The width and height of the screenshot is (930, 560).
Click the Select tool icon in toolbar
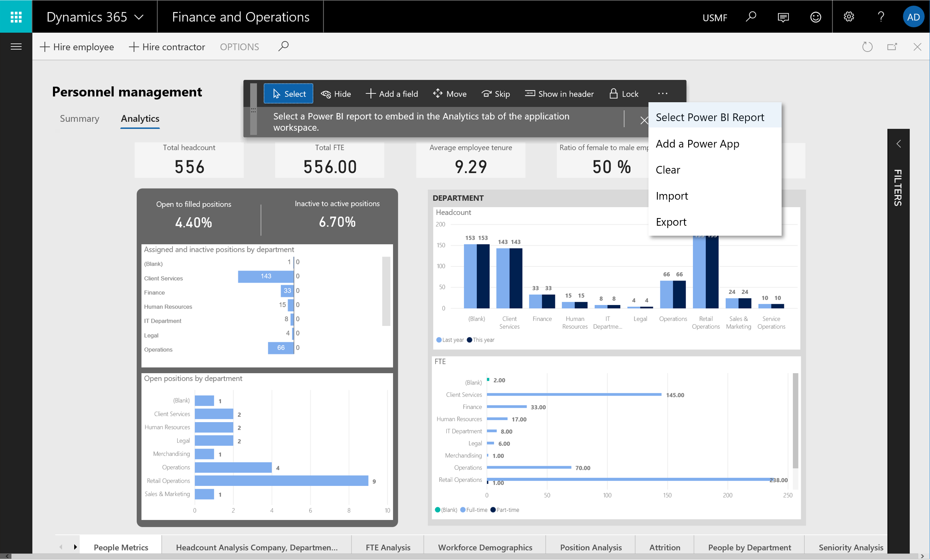click(x=276, y=93)
